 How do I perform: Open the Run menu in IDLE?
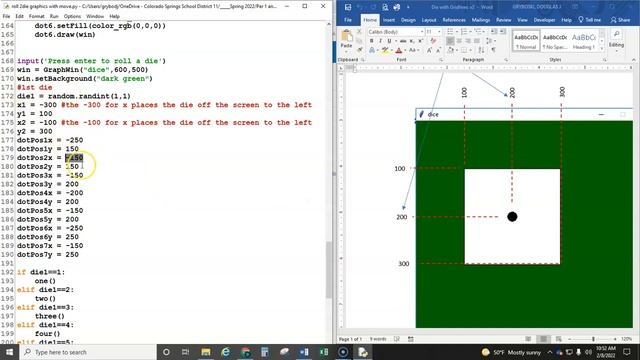pos(54,16)
